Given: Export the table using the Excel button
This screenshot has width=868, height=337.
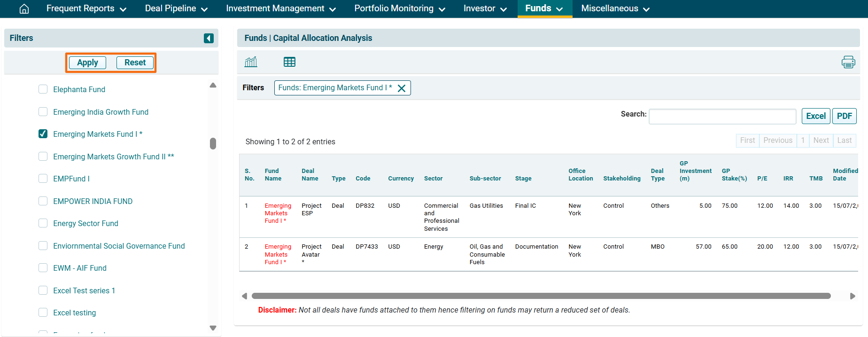Looking at the screenshot, I should point(815,116).
